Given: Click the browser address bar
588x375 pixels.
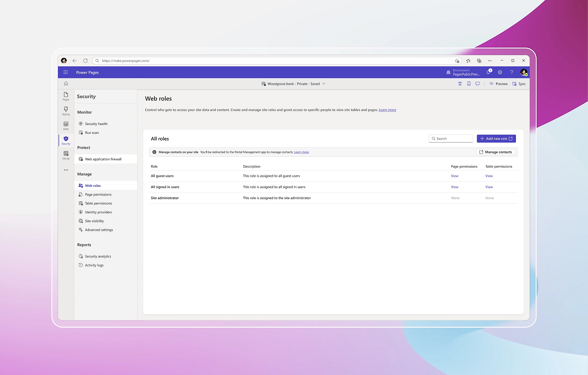Looking at the screenshot, I should [277, 61].
